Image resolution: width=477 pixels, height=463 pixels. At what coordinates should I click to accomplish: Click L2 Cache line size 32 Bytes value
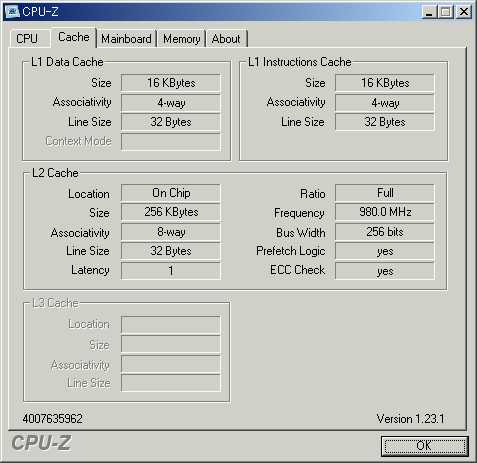[x=171, y=251]
